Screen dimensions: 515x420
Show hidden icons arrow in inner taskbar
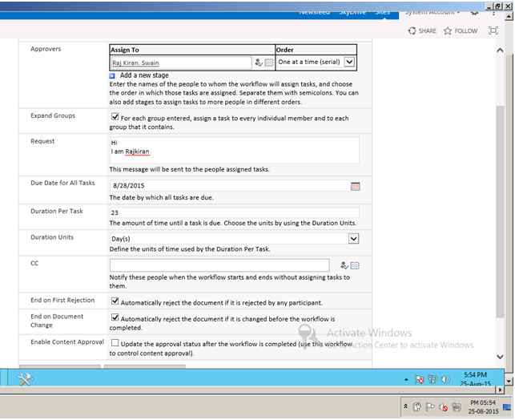pyautogui.click(x=406, y=380)
